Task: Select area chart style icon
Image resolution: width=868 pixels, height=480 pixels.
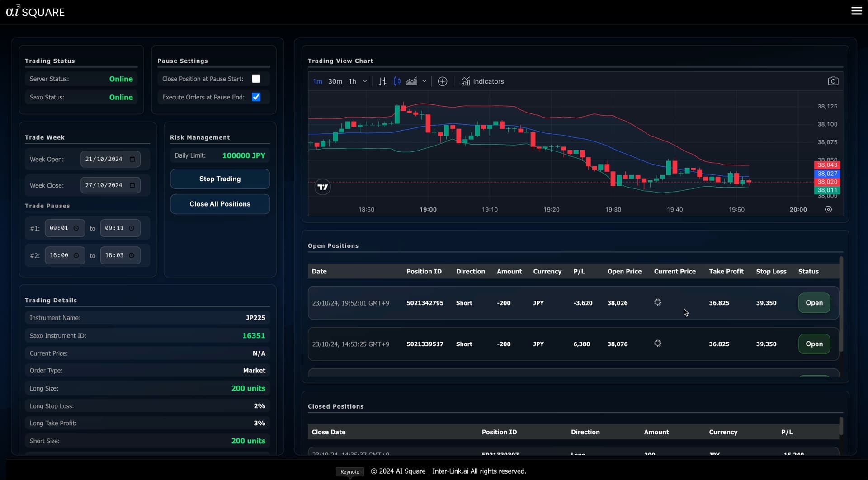Action: [x=411, y=81]
